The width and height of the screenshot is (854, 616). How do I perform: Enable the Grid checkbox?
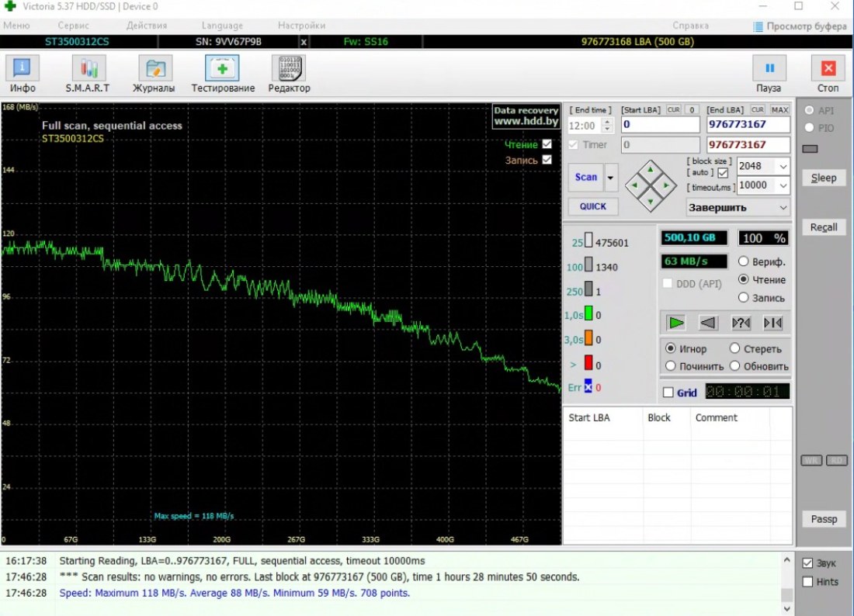pyautogui.click(x=668, y=393)
